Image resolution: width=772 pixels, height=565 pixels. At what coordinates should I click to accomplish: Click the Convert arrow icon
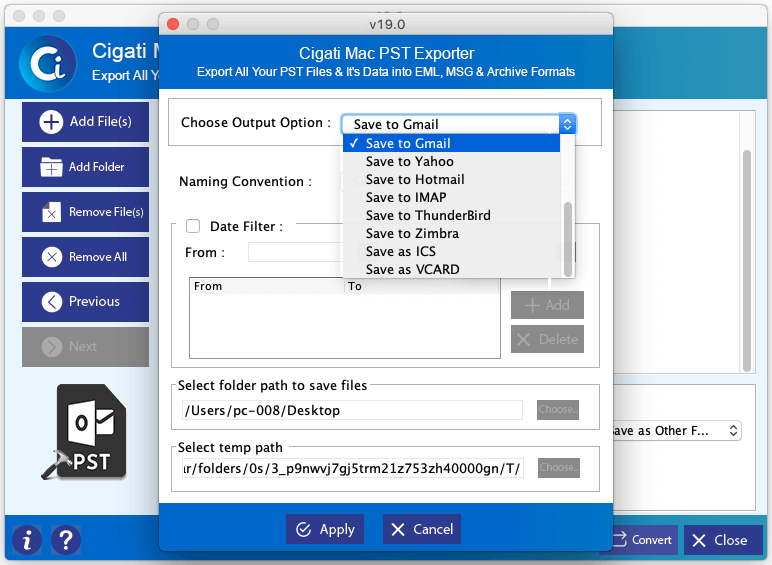coord(619,539)
